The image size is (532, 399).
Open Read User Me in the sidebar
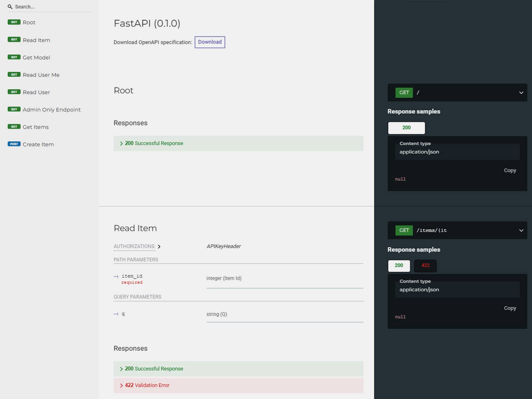pyautogui.click(x=41, y=75)
